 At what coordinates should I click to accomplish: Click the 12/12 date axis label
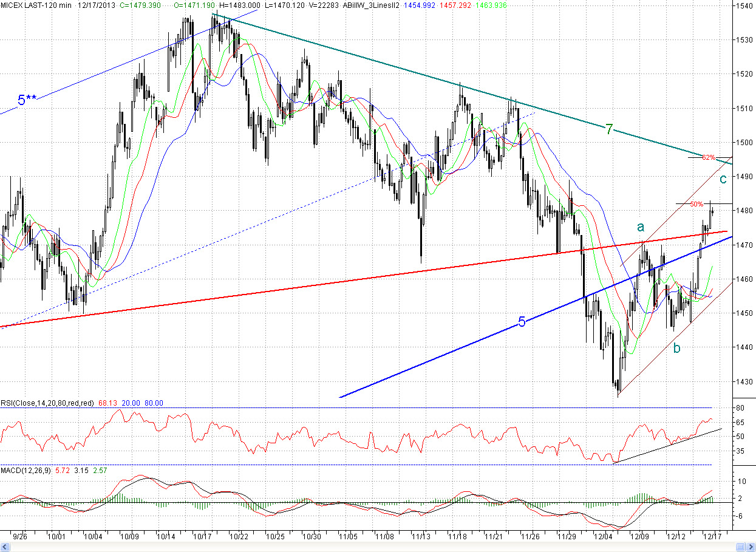point(676,537)
